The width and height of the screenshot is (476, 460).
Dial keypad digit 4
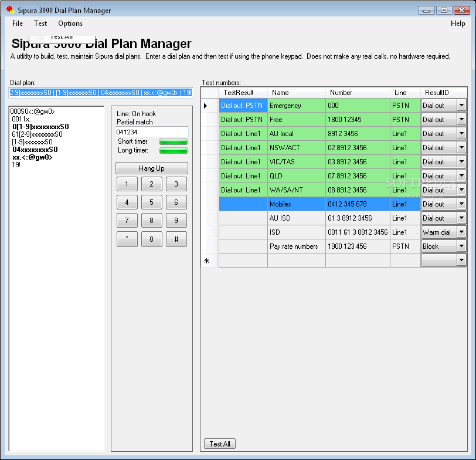click(127, 202)
